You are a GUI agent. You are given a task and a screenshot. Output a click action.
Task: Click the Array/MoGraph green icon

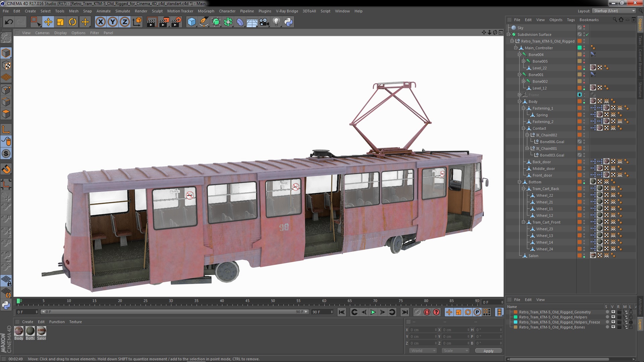(x=228, y=22)
